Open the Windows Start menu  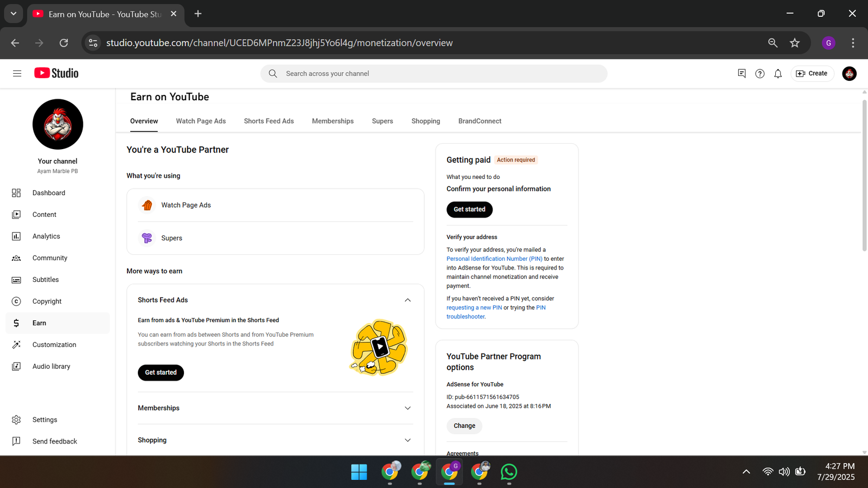click(x=359, y=472)
